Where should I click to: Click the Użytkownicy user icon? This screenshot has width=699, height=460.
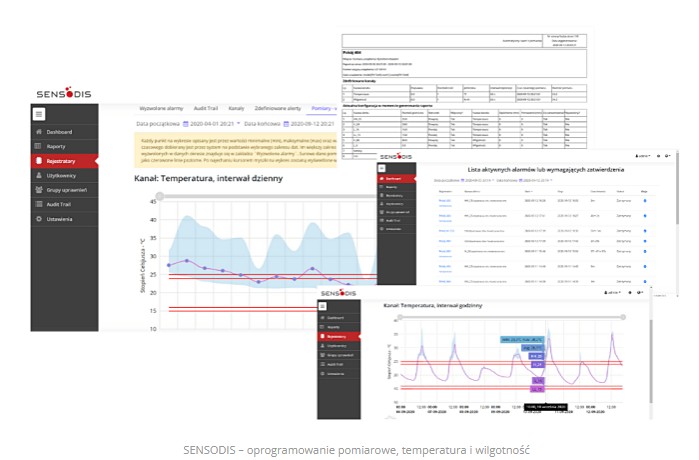(x=38, y=175)
